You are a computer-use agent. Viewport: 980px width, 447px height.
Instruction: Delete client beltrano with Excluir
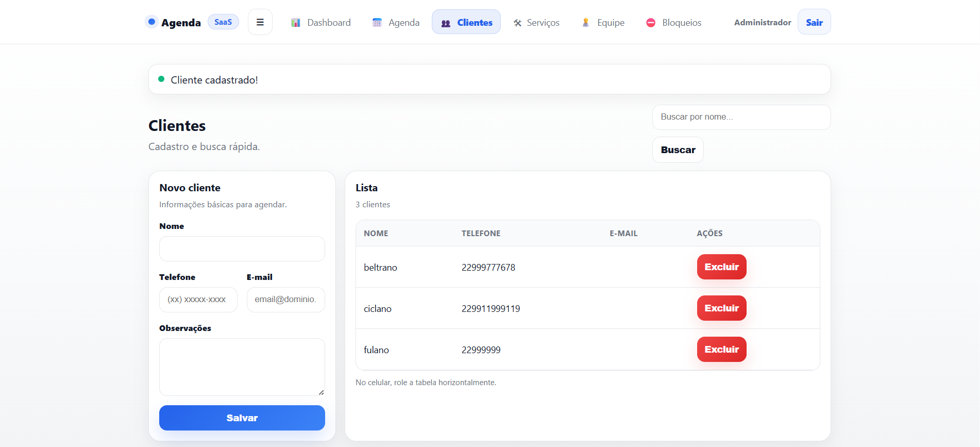[x=721, y=267]
